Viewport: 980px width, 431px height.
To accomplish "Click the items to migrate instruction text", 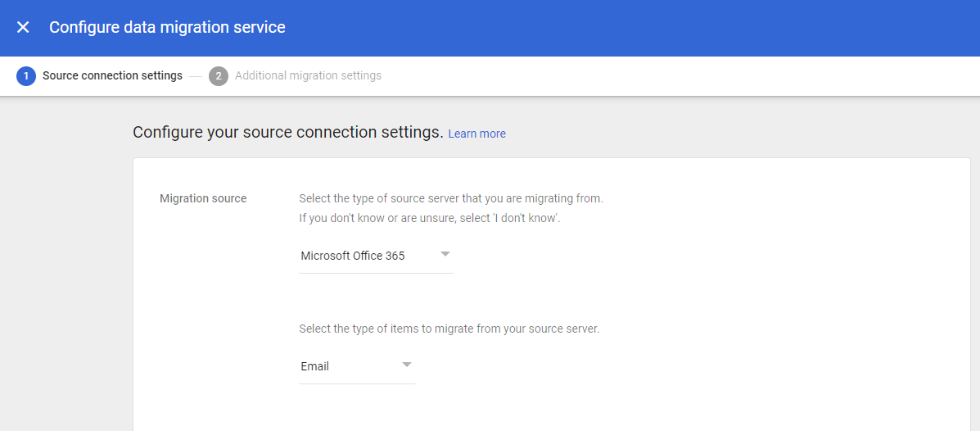I will 449,329.
